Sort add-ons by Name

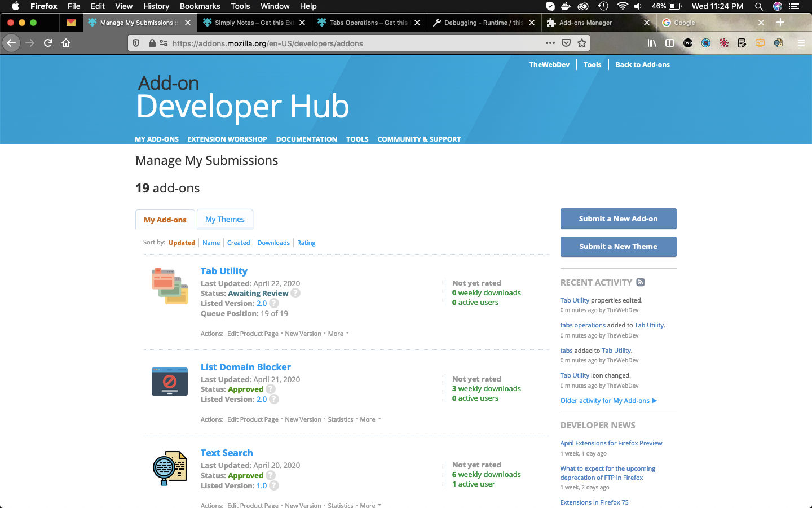coord(211,243)
